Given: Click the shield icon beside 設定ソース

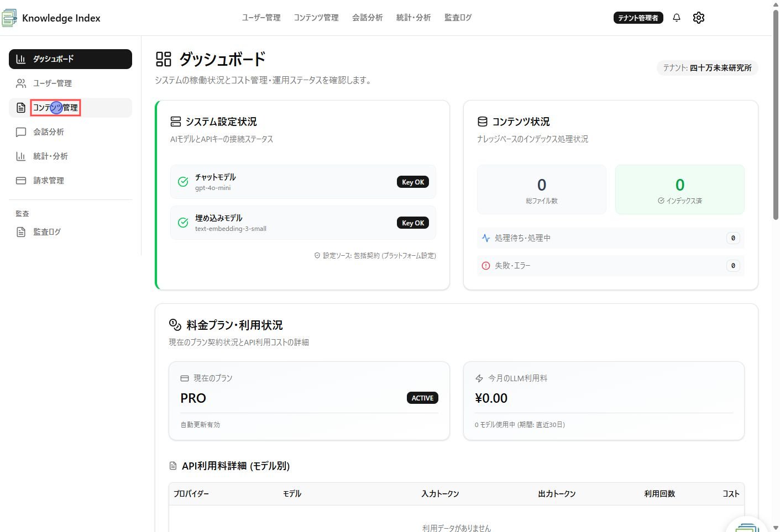Looking at the screenshot, I should [317, 256].
